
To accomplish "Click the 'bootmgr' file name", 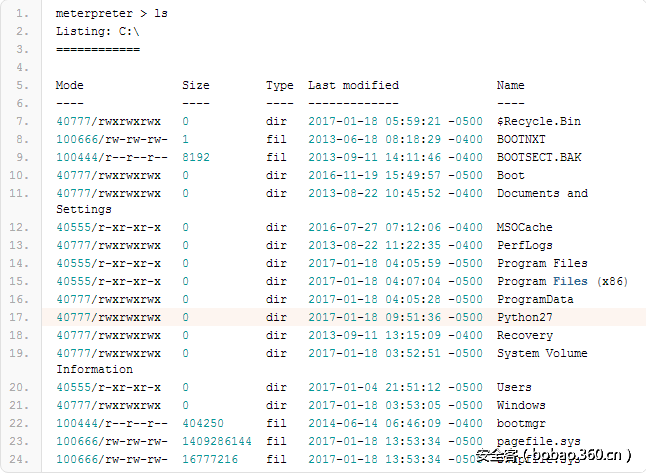I will (x=521, y=424).
